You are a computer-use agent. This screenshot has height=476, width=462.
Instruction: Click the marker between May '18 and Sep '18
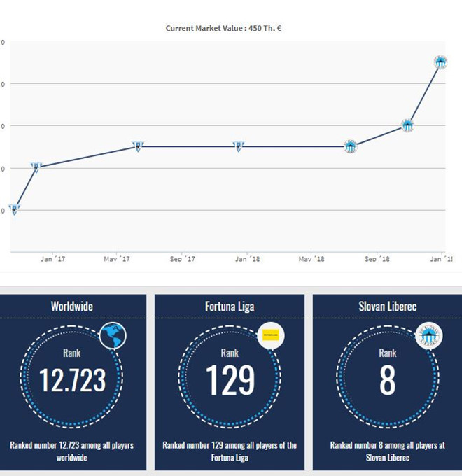351,146
